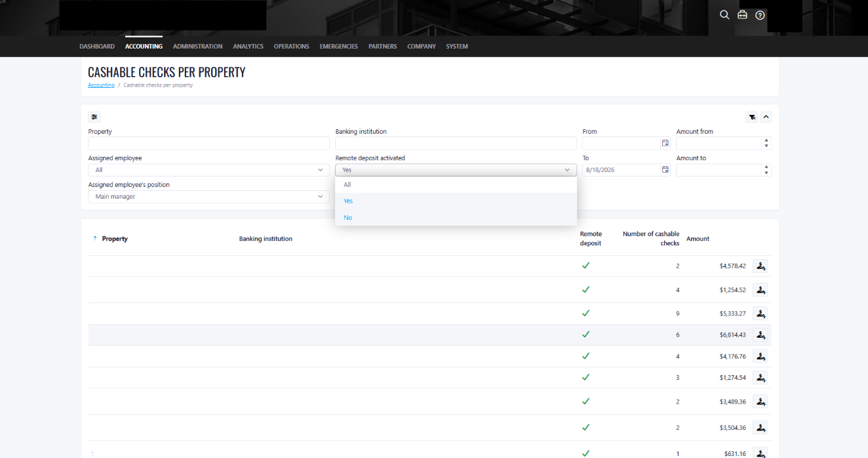The width and height of the screenshot is (868, 458).
Task: Go to the Operations menu
Action: click(x=291, y=47)
